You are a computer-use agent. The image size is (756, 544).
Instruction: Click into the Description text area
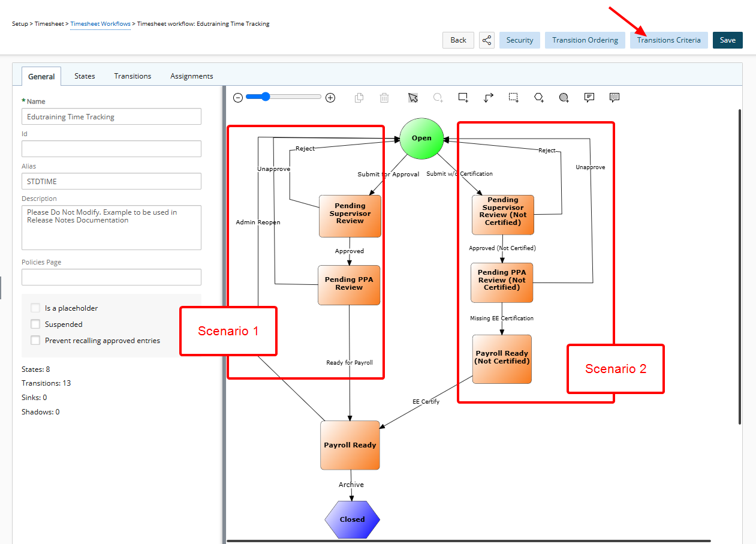(x=112, y=227)
